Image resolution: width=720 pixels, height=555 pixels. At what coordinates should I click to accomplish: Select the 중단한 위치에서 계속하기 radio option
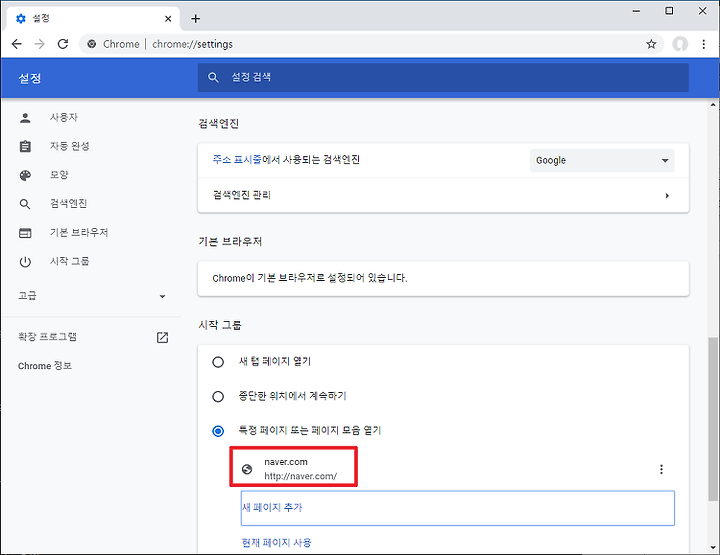tap(218, 396)
